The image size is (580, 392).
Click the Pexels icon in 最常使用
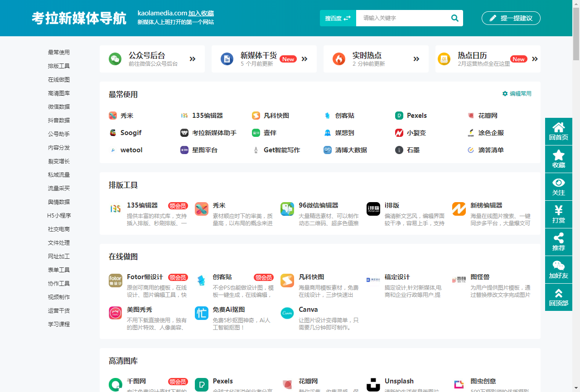(x=399, y=116)
